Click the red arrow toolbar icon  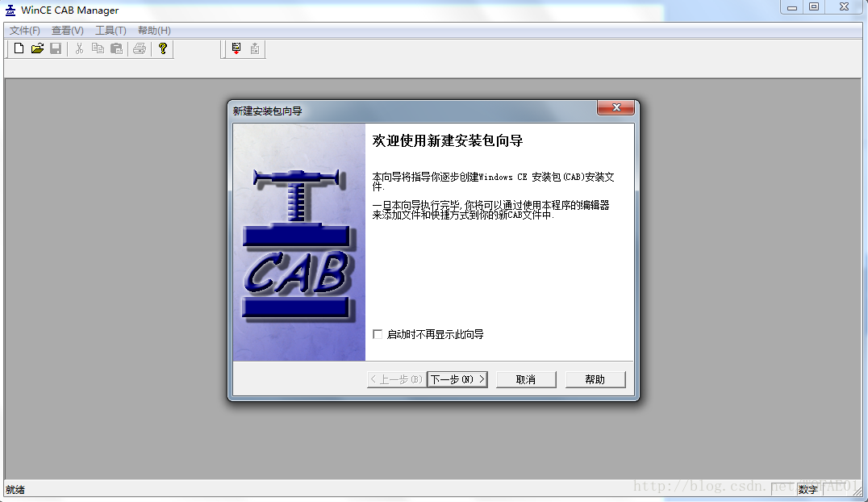pos(236,48)
